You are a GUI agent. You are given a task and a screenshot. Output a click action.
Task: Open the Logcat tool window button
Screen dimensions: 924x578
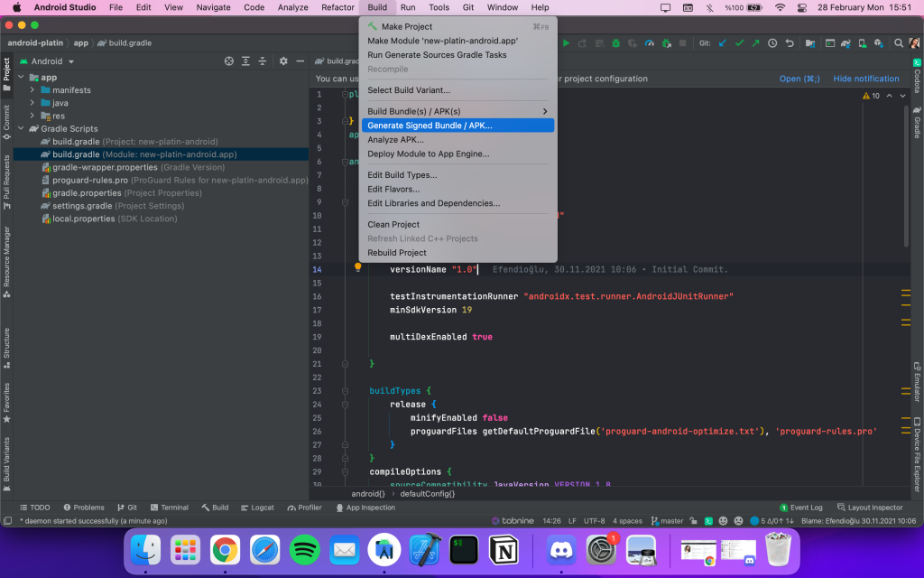point(257,508)
